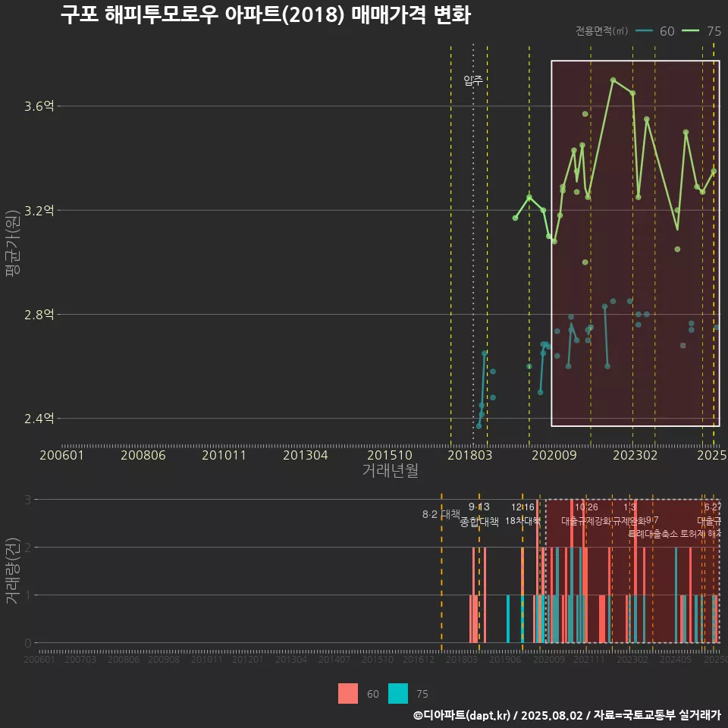Click the footer credit '©디아파트(dapt.kr)'
The width and height of the screenshot is (728, 728).
(462, 715)
